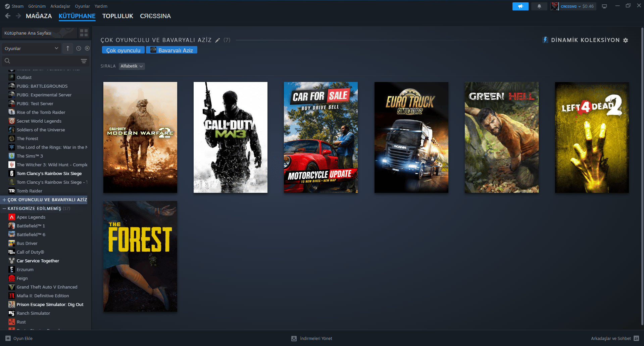Go to the TOPLULUK tab

118,16
